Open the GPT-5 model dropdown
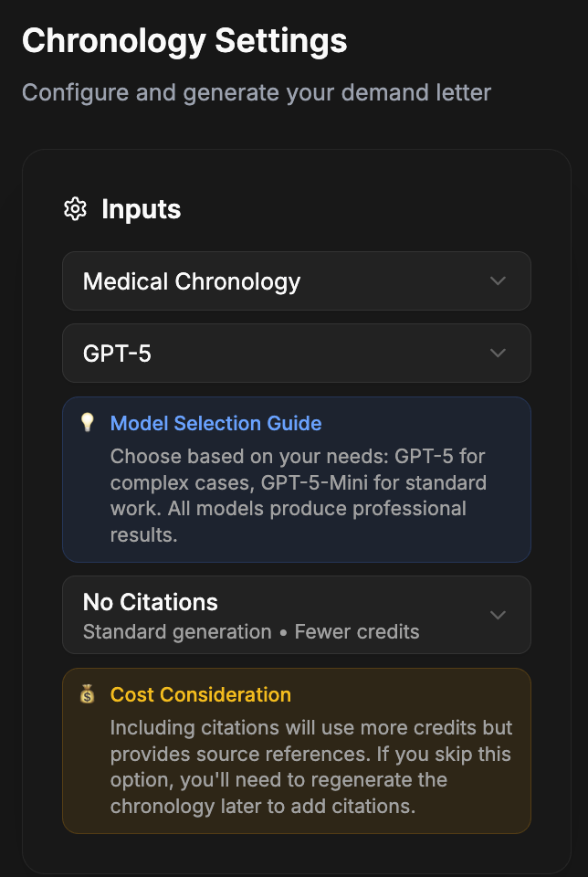Screen dimensions: 588x877 tap(296, 353)
